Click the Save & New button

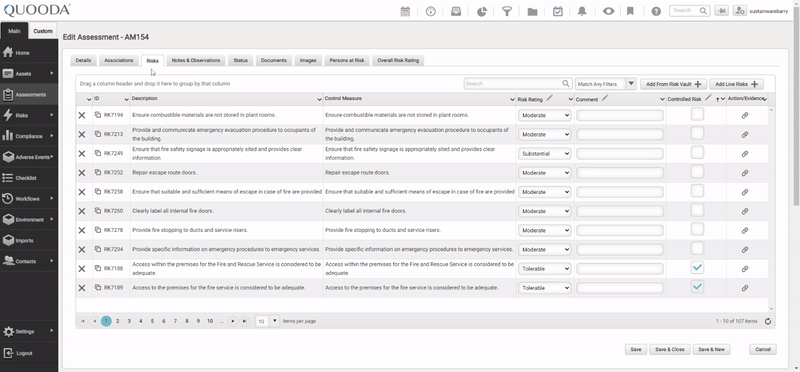click(x=712, y=350)
